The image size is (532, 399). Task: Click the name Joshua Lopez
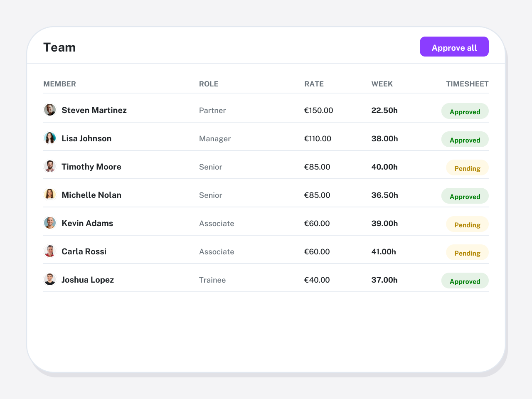tap(88, 280)
